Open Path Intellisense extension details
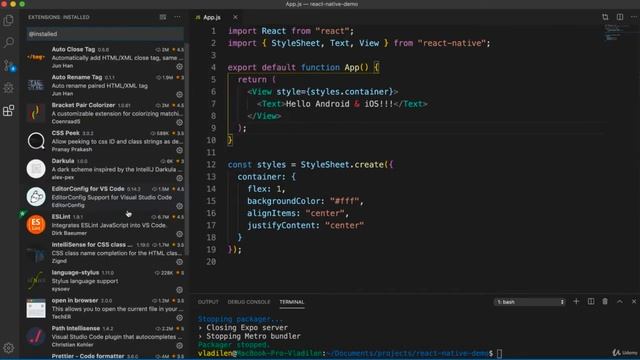The width and height of the screenshot is (640, 360). [104, 336]
